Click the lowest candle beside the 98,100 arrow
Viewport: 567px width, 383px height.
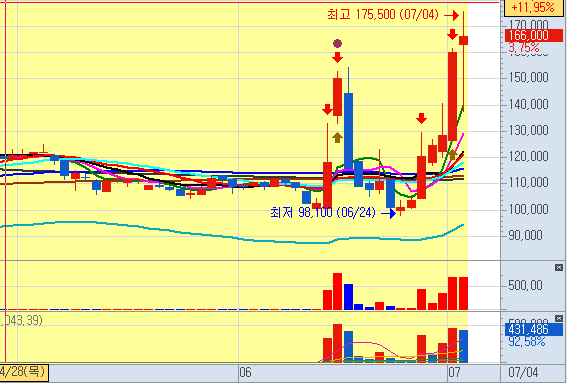[x=400, y=209]
